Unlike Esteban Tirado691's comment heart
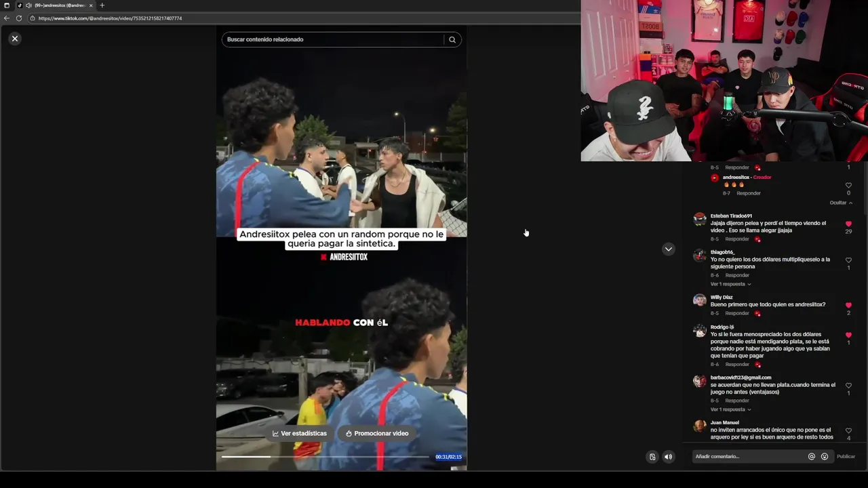Image resolution: width=868 pixels, height=488 pixels. [848, 224]
